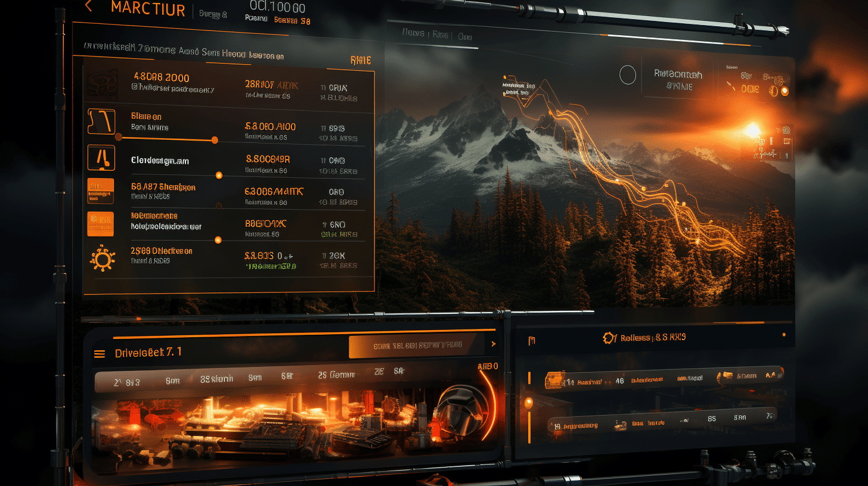The width and height of the screenshot is (868, 486).
Task: Click the solid orange icon next to 6A A87
Action: [101, 191]
